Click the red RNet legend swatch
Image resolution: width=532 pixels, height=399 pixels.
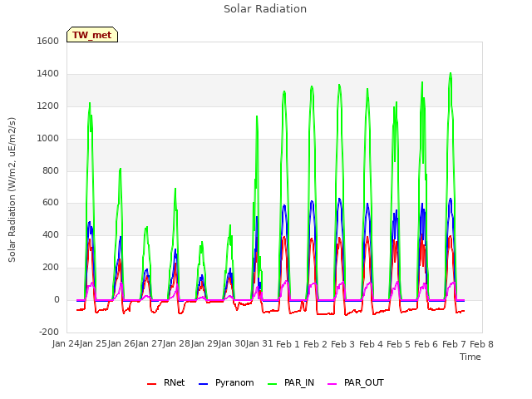click(151, 384)
